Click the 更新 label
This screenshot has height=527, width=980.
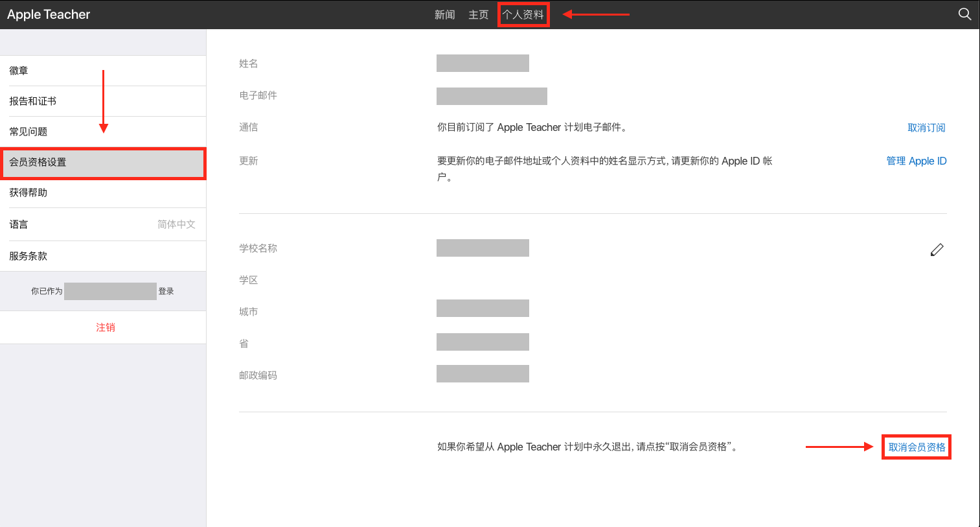click(249, 161)
